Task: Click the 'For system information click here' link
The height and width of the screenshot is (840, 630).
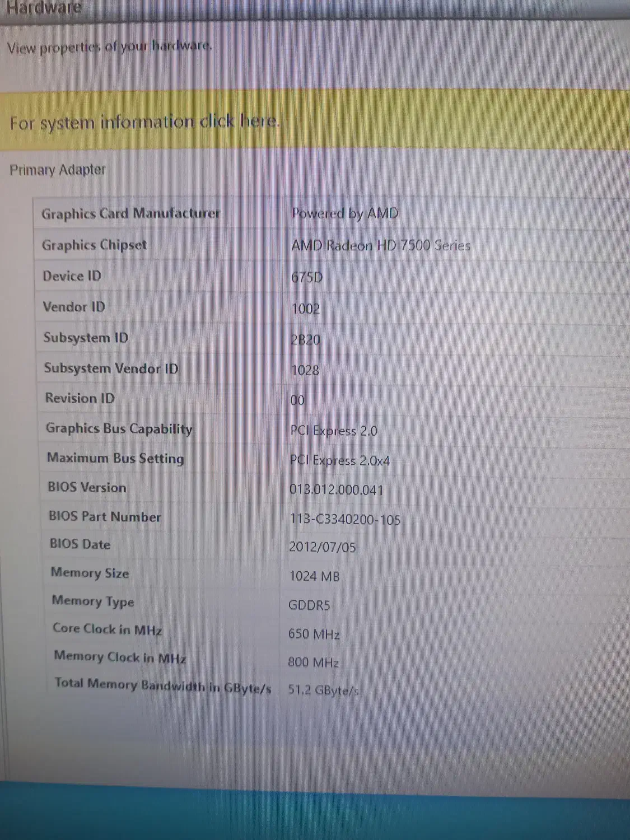Action: 144,122
